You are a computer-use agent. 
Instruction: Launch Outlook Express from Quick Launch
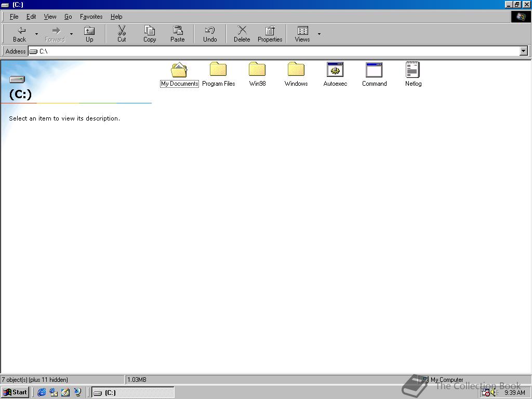pos(54,393)
